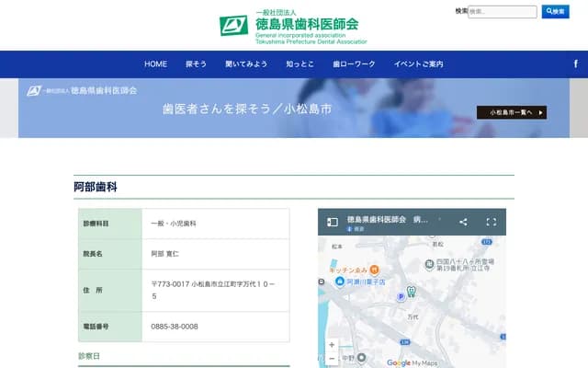Click the 診療科目 row label
Viewport: 588px width, 368px height.
click(96, 224)
